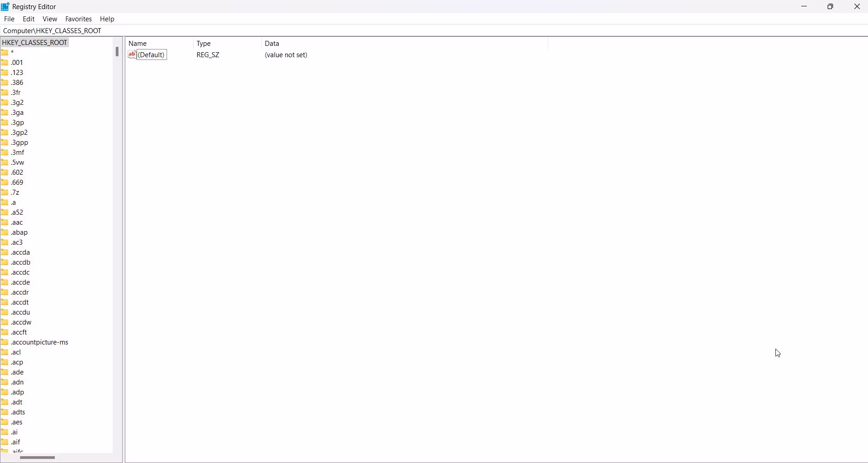
Task: Select the .aes key label
Action: click(x=17, y=422)
